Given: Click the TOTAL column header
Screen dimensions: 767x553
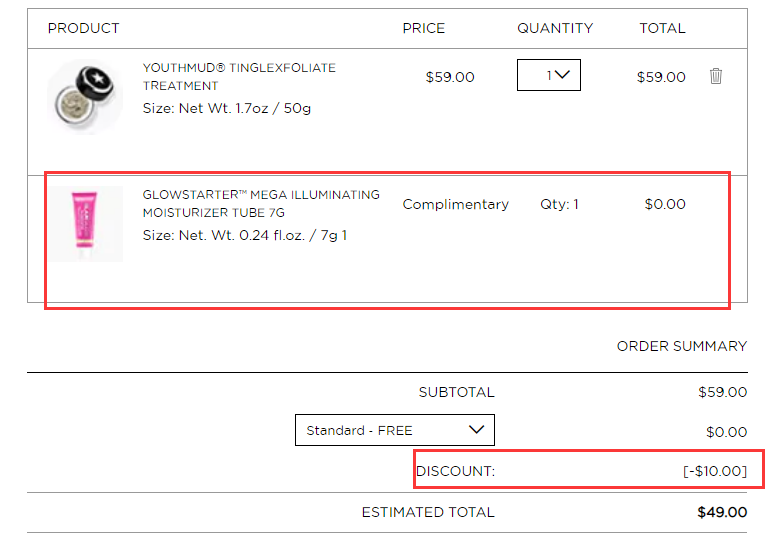Looking at the screenshot, I should 662,28.
